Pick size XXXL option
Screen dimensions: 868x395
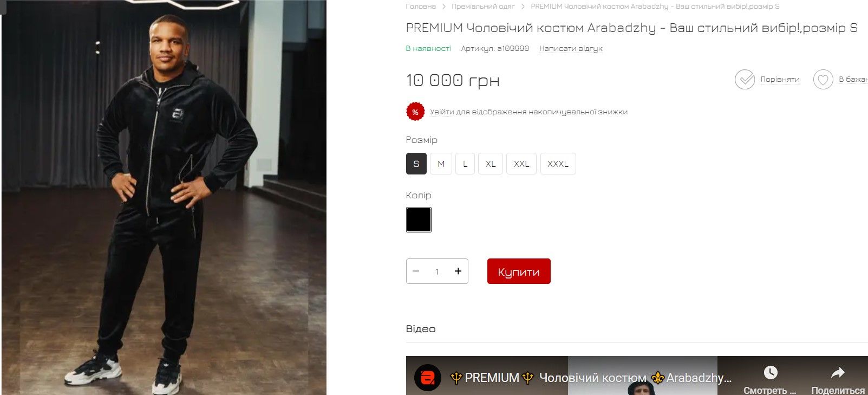(x=558, y=164)
